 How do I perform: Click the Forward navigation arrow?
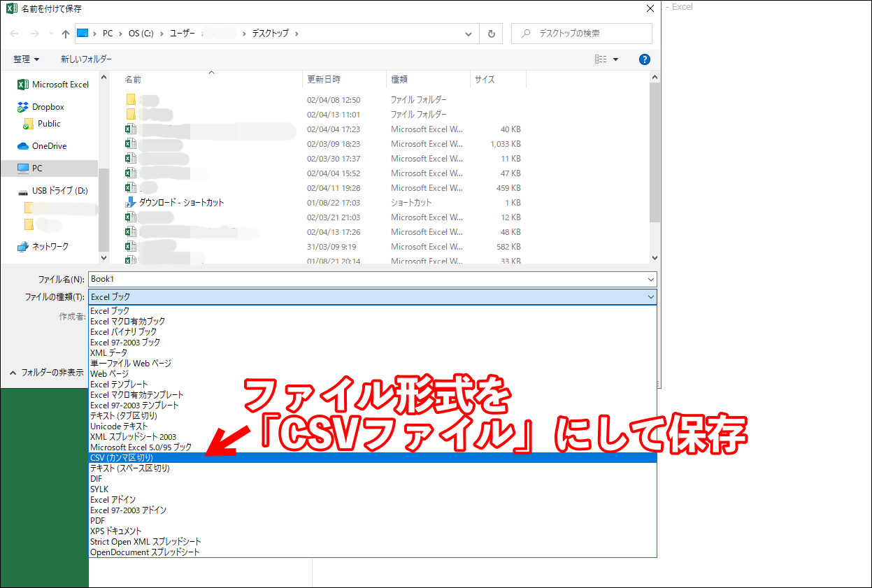34,34
